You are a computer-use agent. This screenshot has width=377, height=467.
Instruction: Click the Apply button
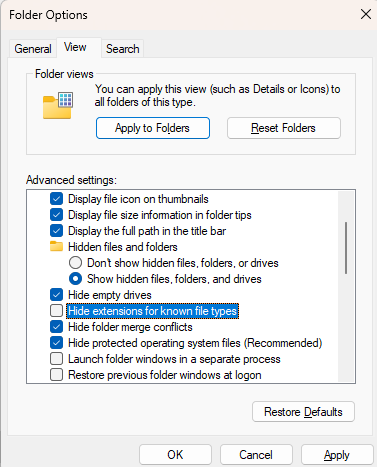click(x=337, y=455)
